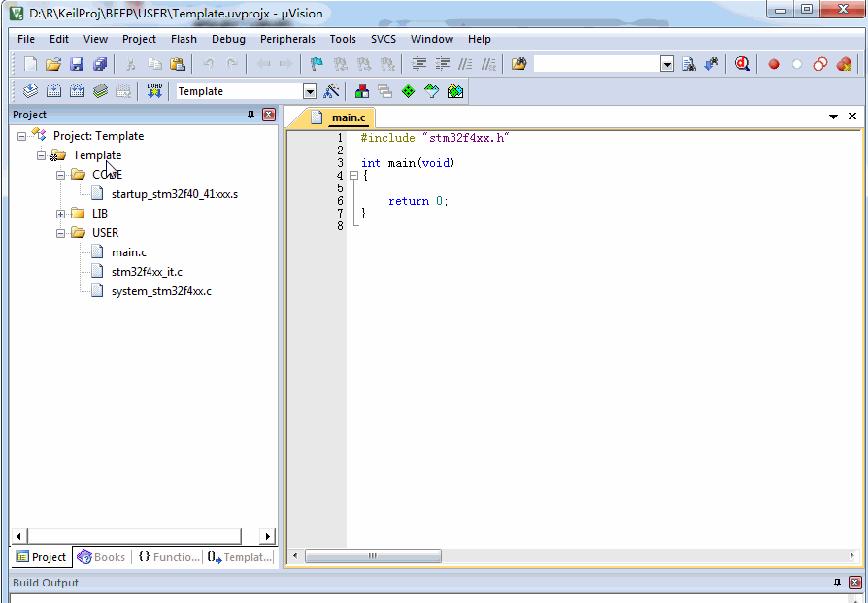
Task: Download code with LOAD icon
Action: tap(154, 91)
